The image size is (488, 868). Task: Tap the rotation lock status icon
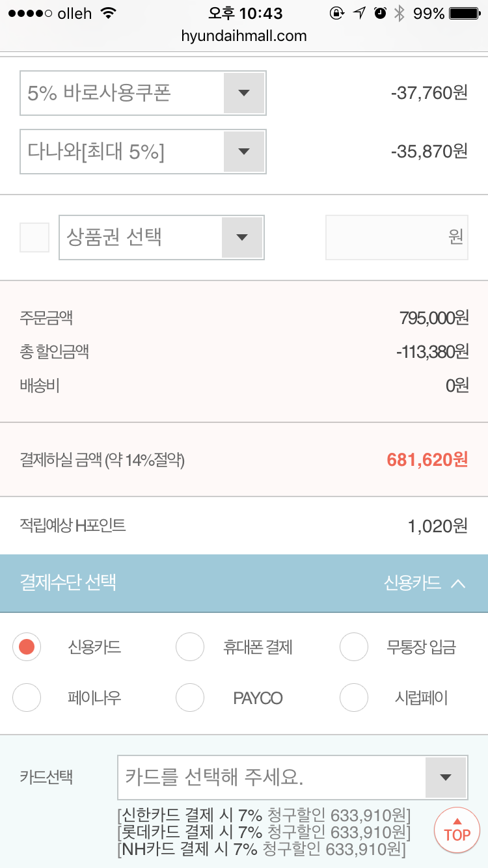[x=337, y=14]
